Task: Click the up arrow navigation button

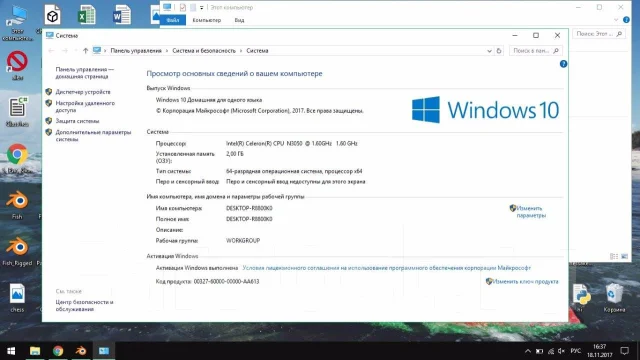Action: (85, 51)
